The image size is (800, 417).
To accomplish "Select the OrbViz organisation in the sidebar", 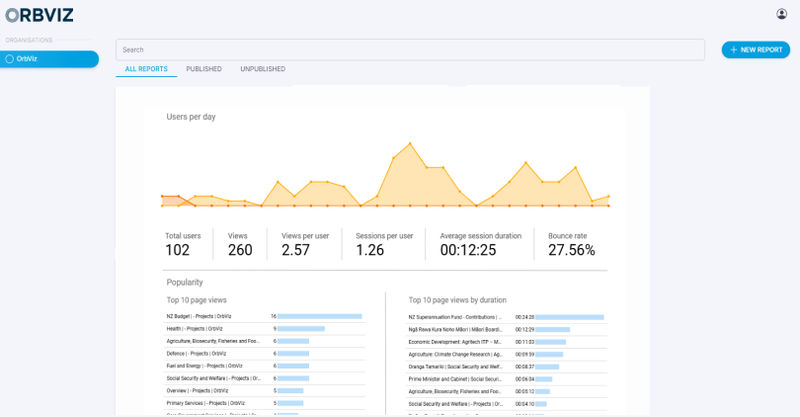I will [x=49, y=59].
